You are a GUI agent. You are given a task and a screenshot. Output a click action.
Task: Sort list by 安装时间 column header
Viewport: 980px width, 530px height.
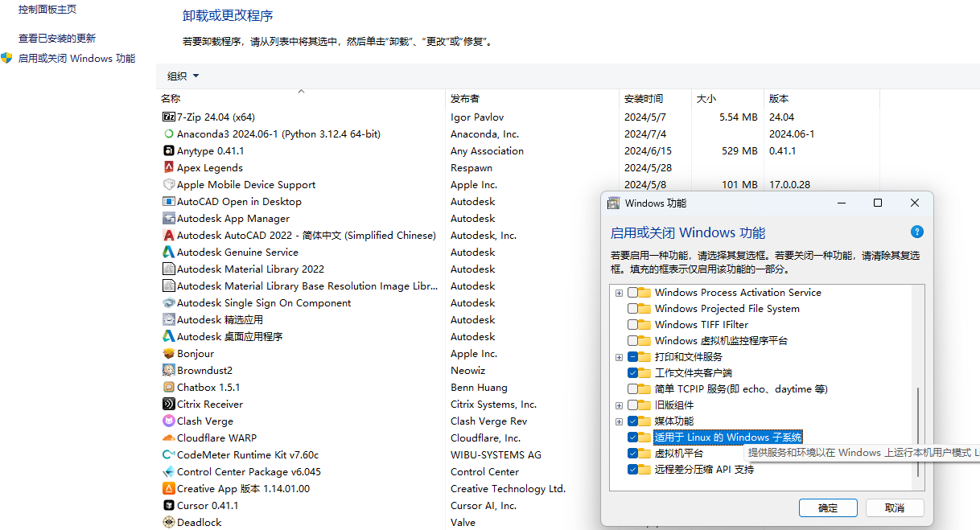(x=656, y=98)
